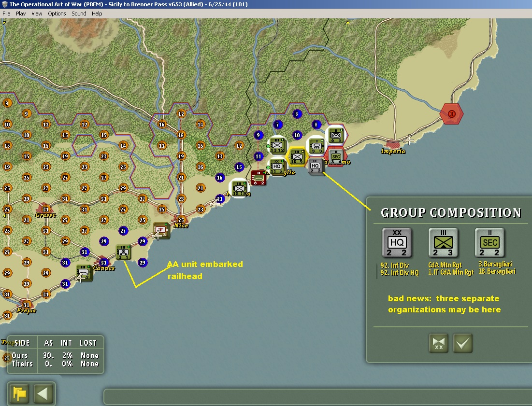Click the divide formation XX button
The height and width of the screenshot is (406, 532).
[x=439, y=343]
